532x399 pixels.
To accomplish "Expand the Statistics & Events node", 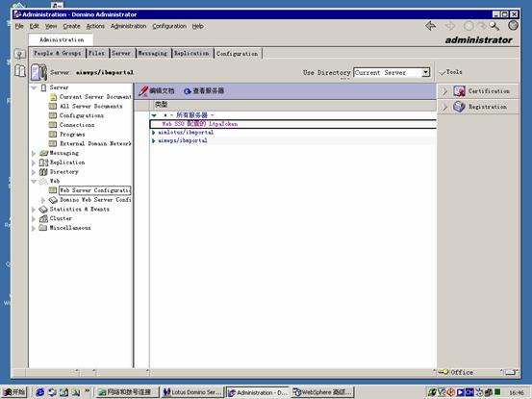I will point(34,210).
